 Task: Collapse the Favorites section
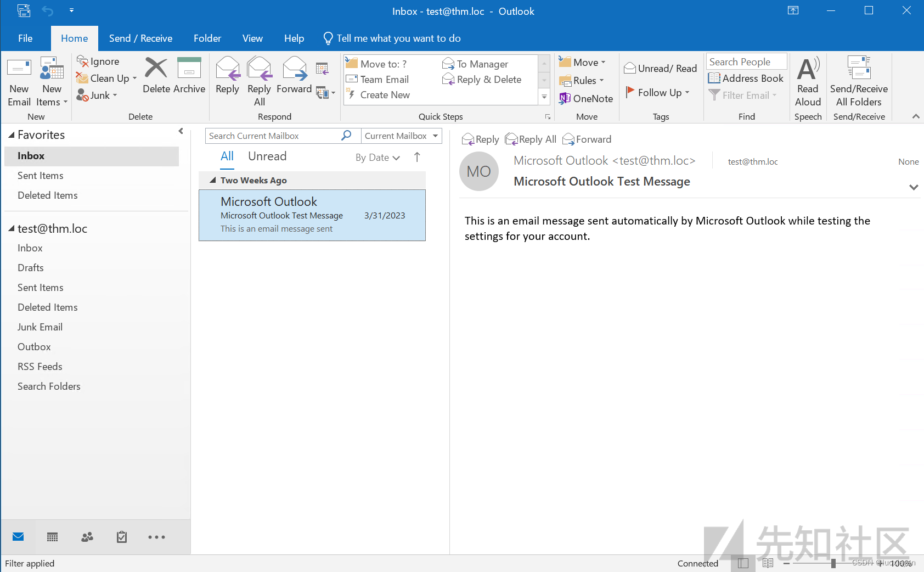click(x=11, y=135)
